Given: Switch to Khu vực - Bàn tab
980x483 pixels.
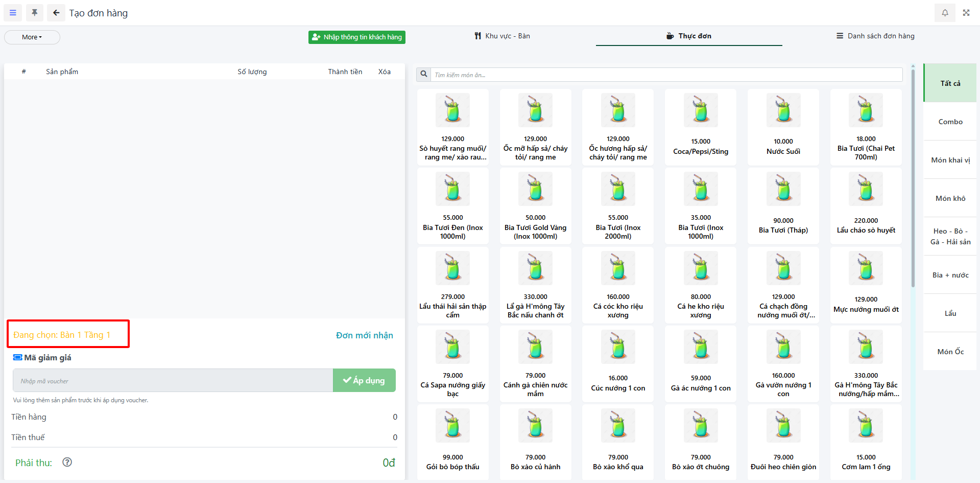Looking at the screenshot, I should (502, 36).
